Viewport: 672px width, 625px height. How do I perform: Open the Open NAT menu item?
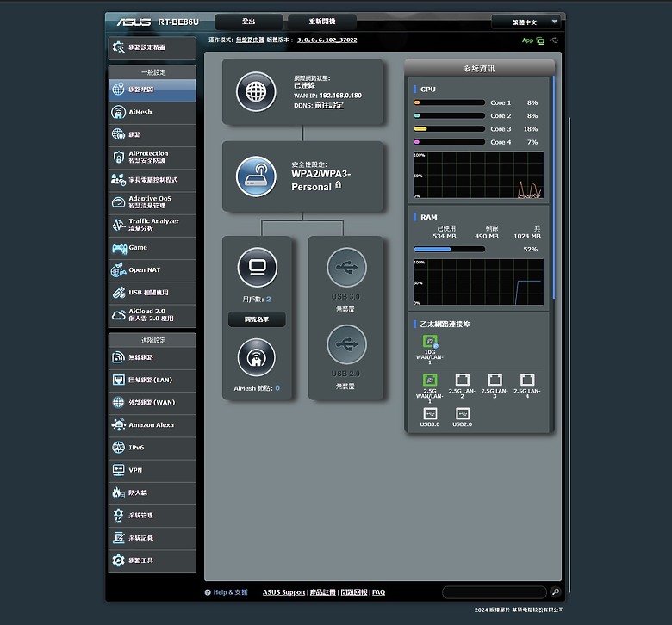pyautogui.click(x=152, y=270)
